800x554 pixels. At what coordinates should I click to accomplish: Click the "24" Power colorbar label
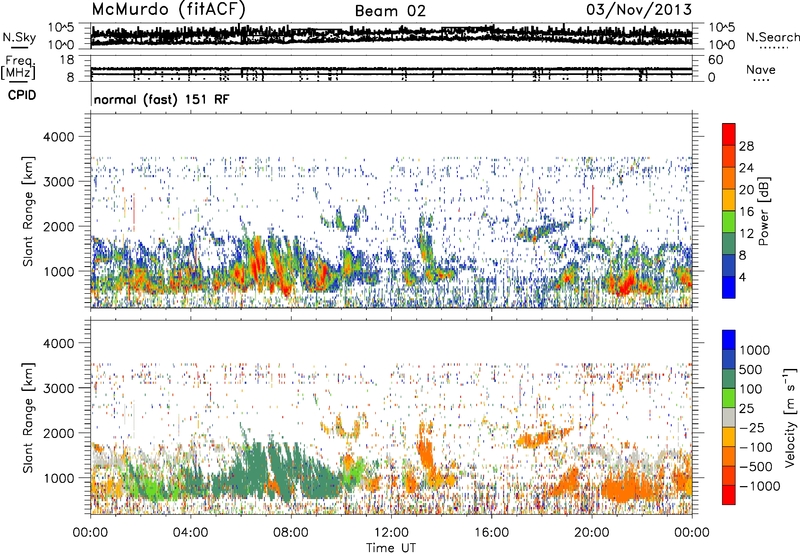point(746,168)
